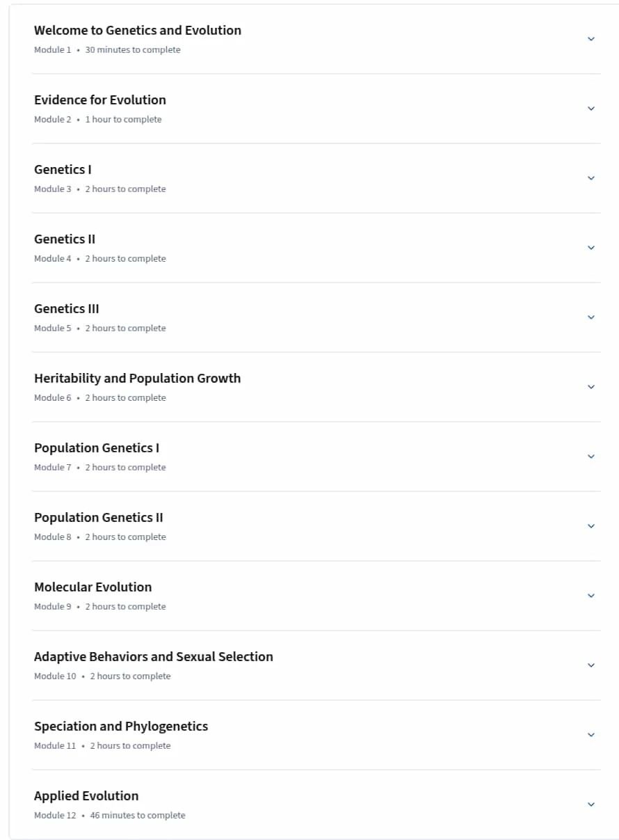Expand the Welcome to Genetics and Evolution chevron
The width and height of the screenshot is (619, 840).
[x=591, y=39]
